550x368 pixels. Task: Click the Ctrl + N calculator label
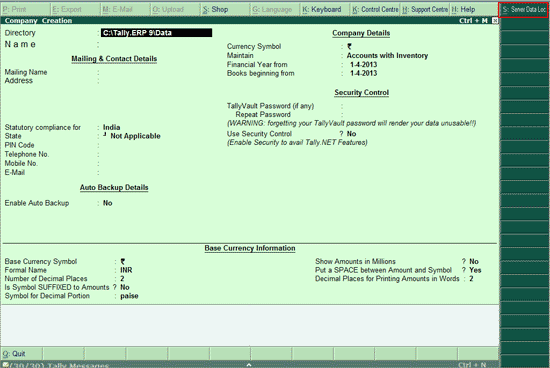point(472,365)
